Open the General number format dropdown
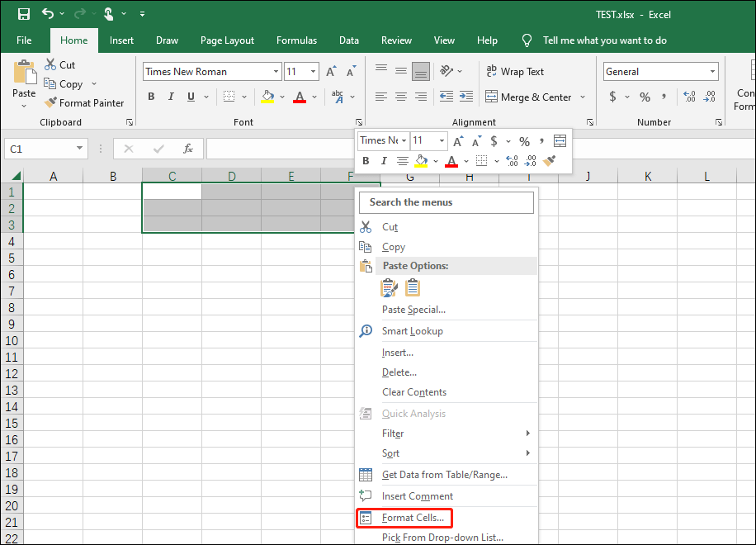 tap(714, 71)
